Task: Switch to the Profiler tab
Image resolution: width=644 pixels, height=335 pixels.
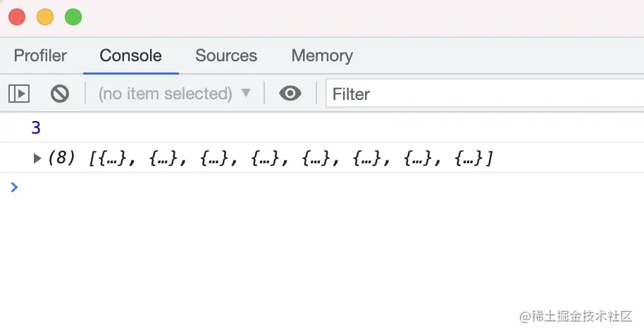Action: point(40,56)
